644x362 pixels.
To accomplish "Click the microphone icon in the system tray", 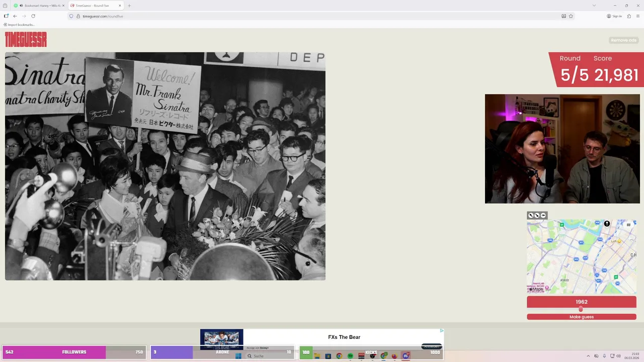I will 604,356.
